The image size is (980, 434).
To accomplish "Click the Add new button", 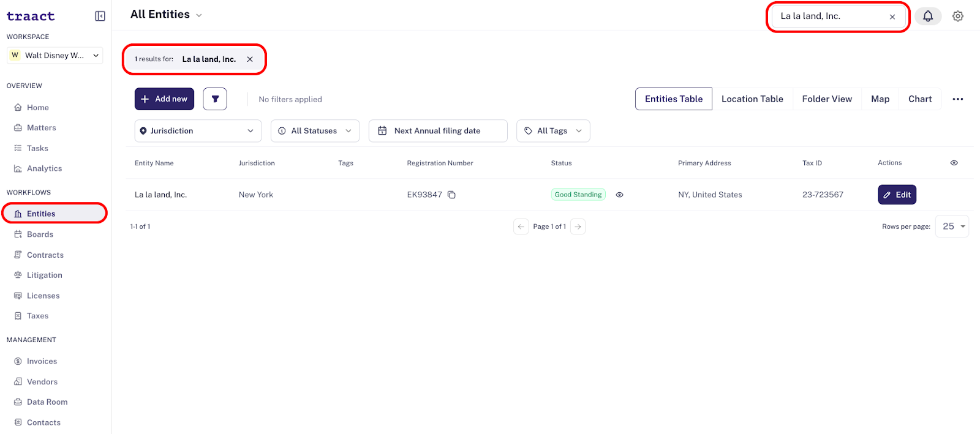I will tap(164, 99).
